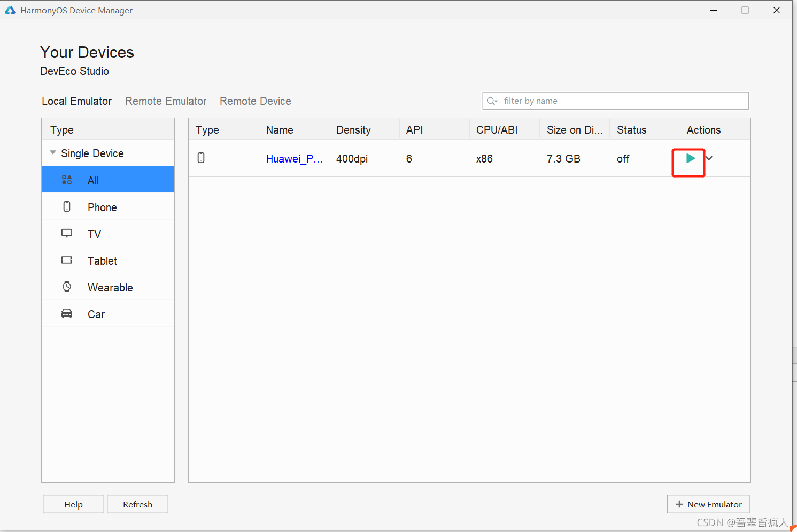Screen dimensions: 797x532
Task: Switch to Remote Emulator tab
Action: pos(166,101)
